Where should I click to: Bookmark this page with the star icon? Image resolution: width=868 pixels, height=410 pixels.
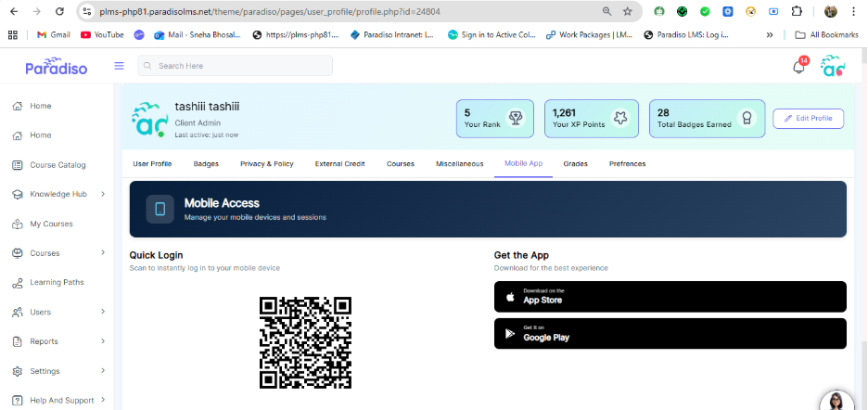(628, 11)
